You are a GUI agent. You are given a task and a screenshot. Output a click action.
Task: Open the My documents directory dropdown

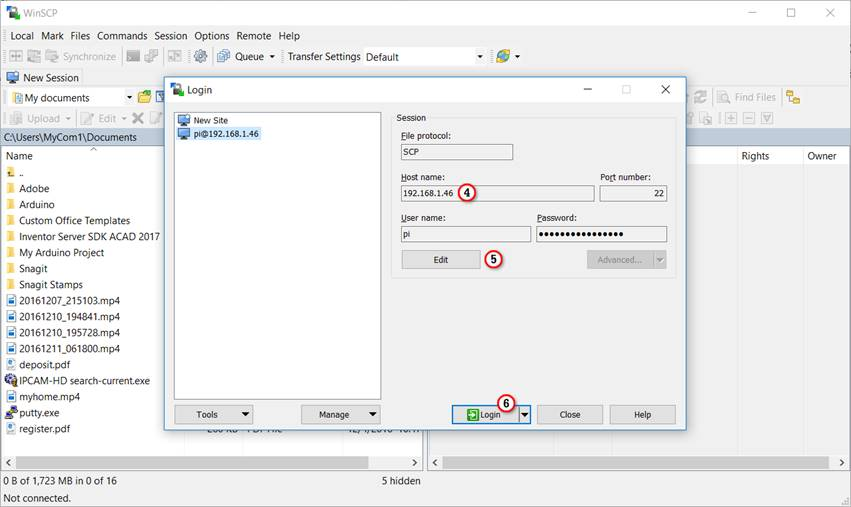pyautogui.click(x=129, y=98)
